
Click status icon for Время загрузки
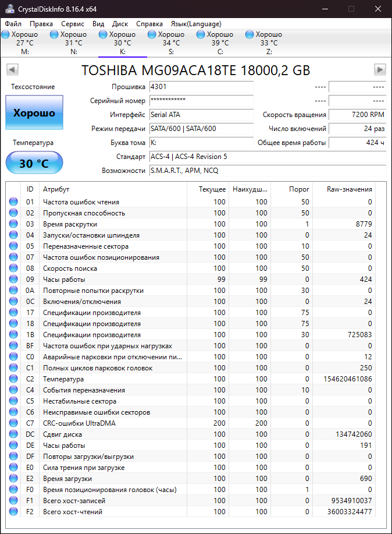click(13, 479)
